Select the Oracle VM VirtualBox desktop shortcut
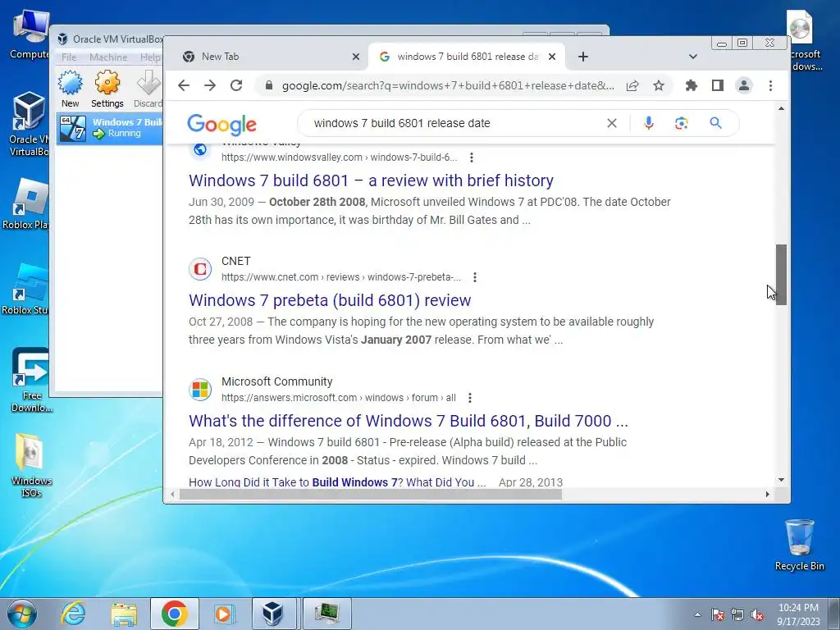 pyautogui.click(x=29, y=125)
